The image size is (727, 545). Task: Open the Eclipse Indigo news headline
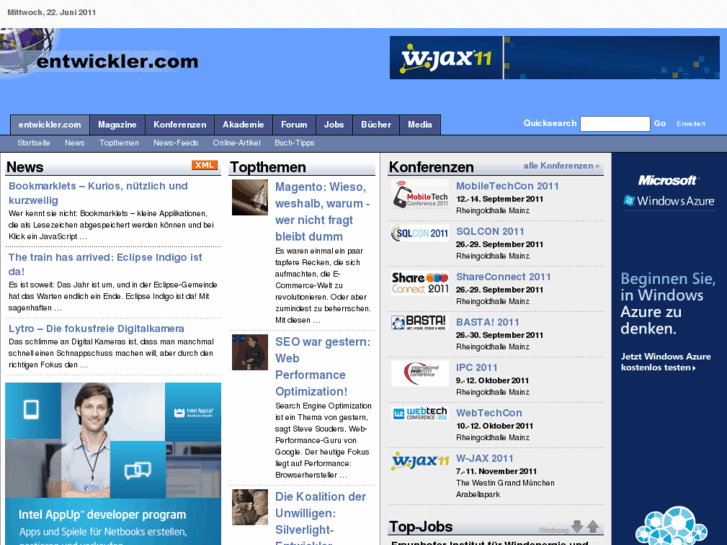click(x=105, y=264)
